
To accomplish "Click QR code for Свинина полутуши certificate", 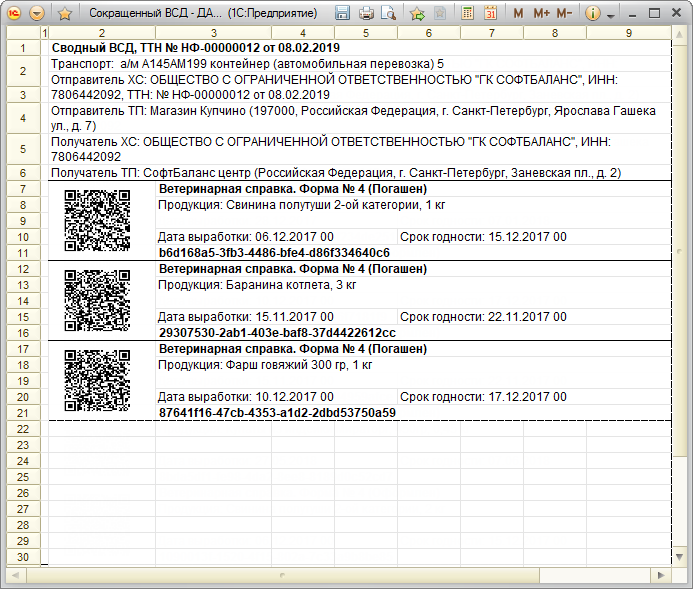I will [97, 220].
